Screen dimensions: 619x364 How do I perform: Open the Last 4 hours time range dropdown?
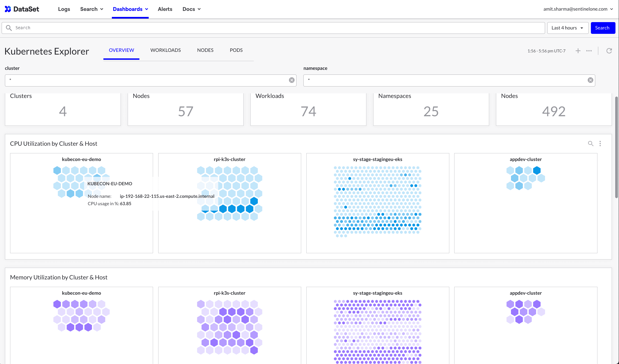[x=568, y=28]
